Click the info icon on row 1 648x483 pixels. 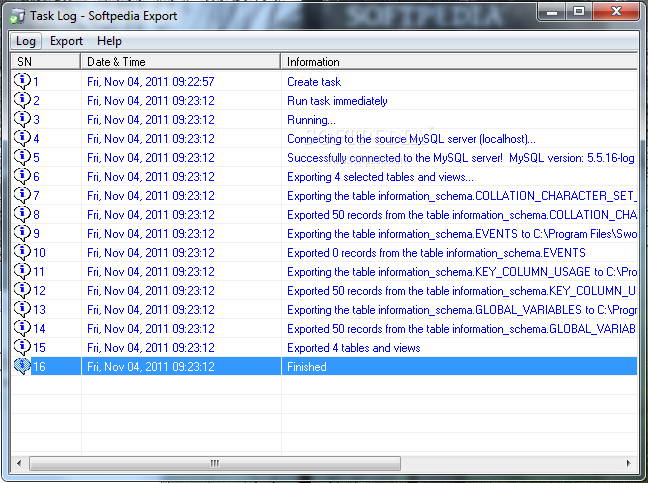tap(22, 81)
